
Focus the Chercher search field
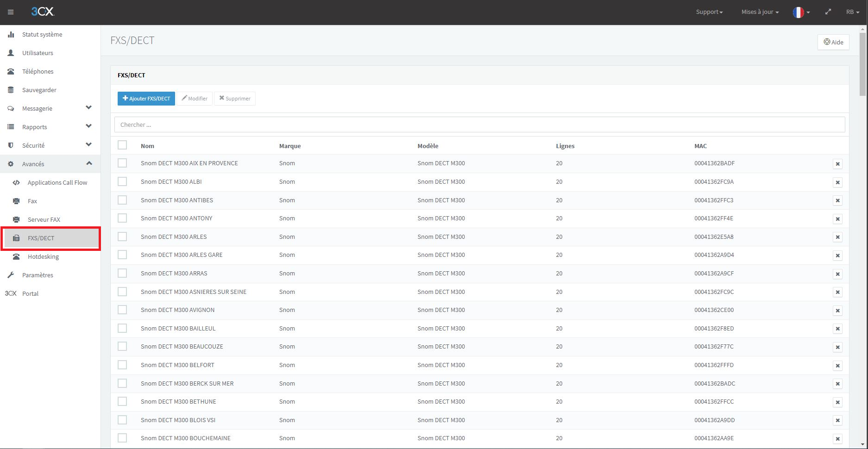pos(480,125)
